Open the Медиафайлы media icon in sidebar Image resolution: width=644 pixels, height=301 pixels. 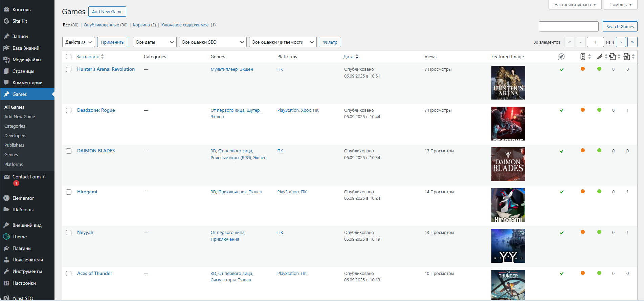(6, 60)
